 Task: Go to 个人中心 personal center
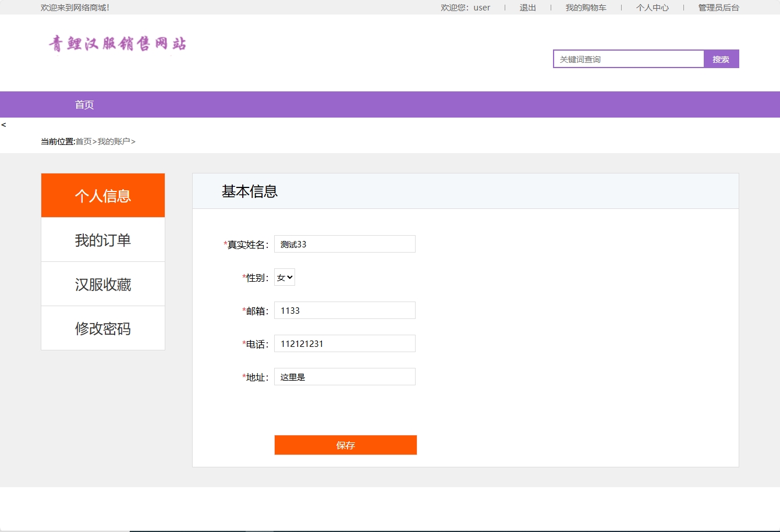(652, 8)
